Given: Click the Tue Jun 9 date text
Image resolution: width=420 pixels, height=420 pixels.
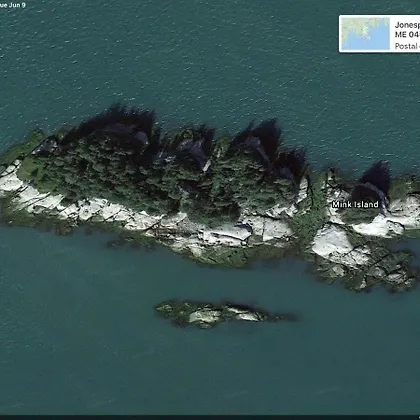Looking at the screenshot, I should [13, 5].
